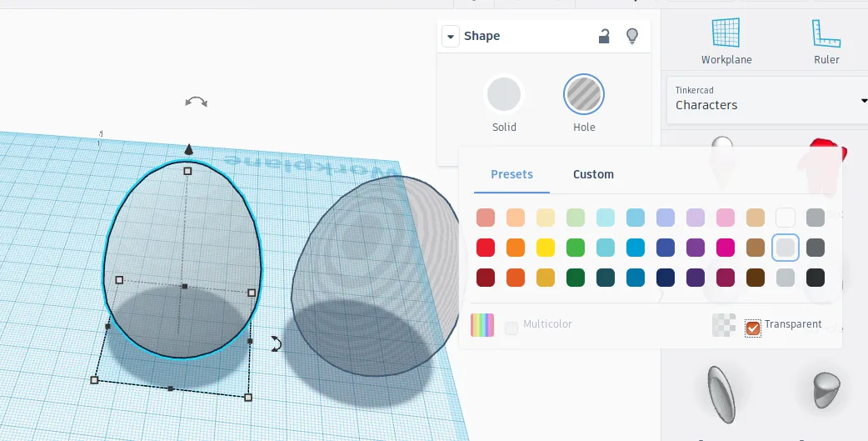This screenshot has height=441, width=868.
Task: Select the unselected egg on the right
Action: (377, 277)
